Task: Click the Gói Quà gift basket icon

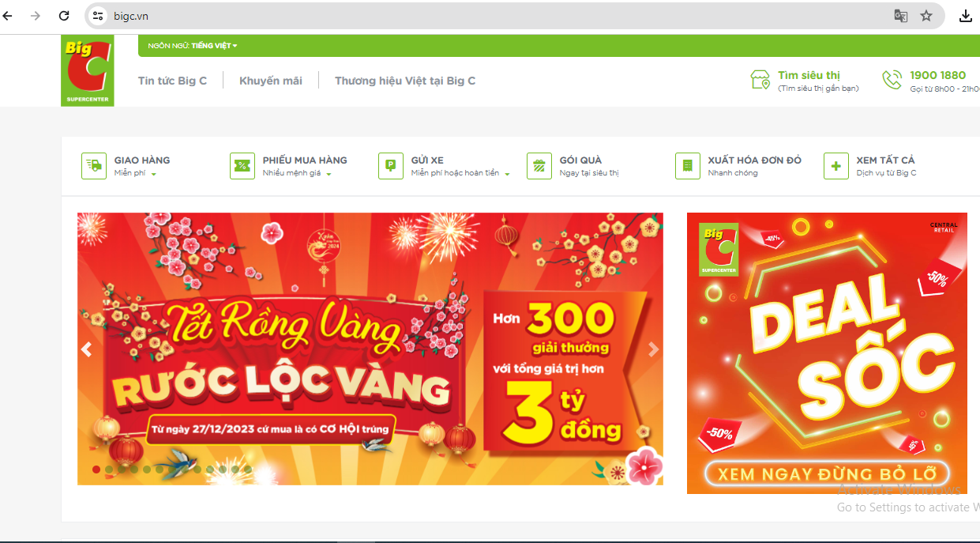Action: (539, 166)
